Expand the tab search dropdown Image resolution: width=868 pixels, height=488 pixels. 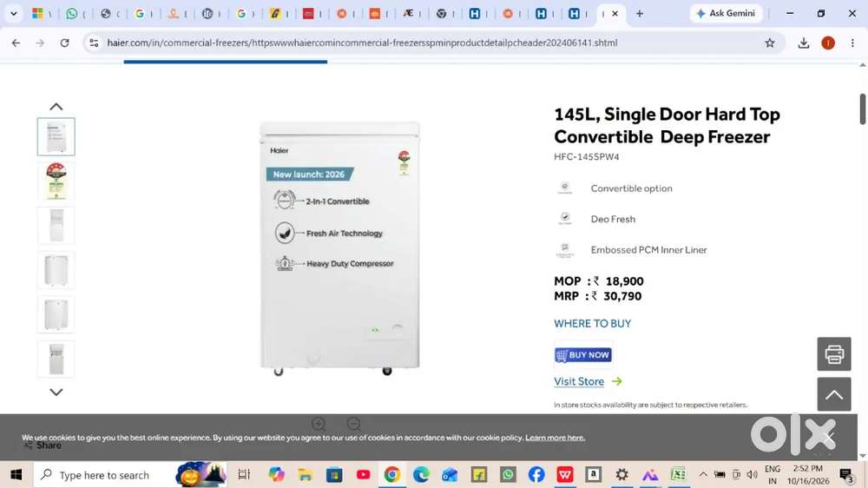pyautogui.click(x=14, y=13)
